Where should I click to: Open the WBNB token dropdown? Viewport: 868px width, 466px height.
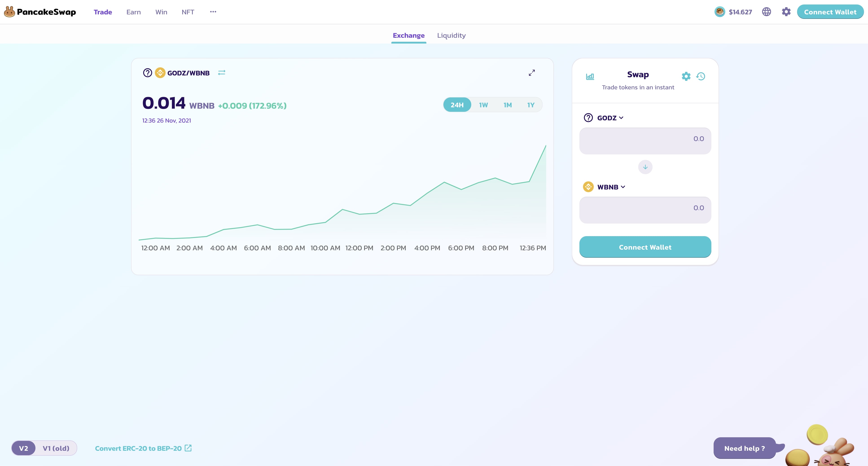coord(611,187)
